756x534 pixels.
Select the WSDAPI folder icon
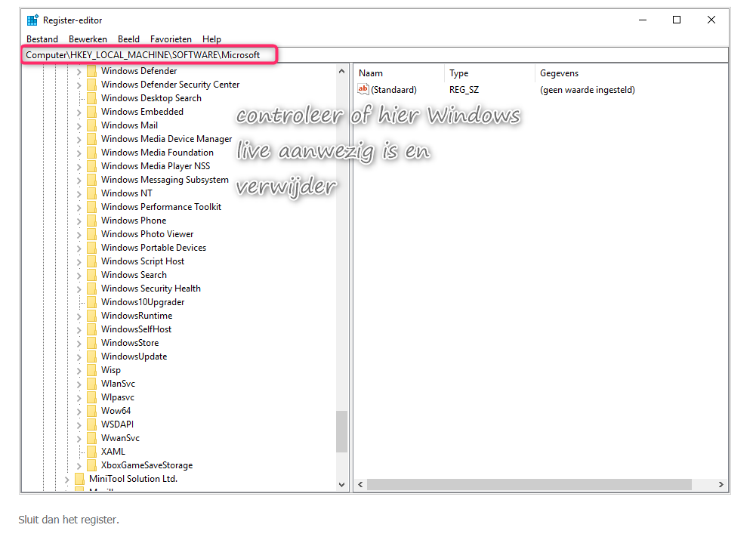coord(91,424)
